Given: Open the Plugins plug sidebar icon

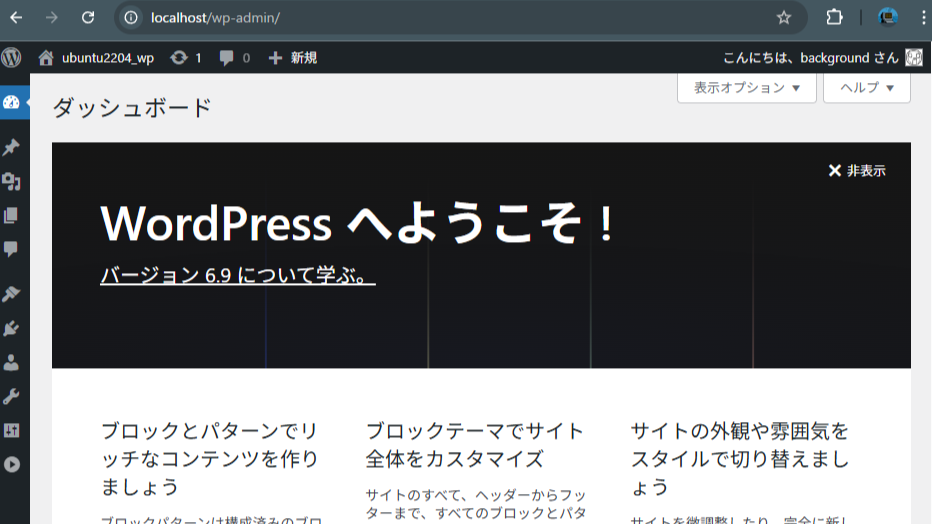Looking at the screenshot, I should [x=12, y=328].
